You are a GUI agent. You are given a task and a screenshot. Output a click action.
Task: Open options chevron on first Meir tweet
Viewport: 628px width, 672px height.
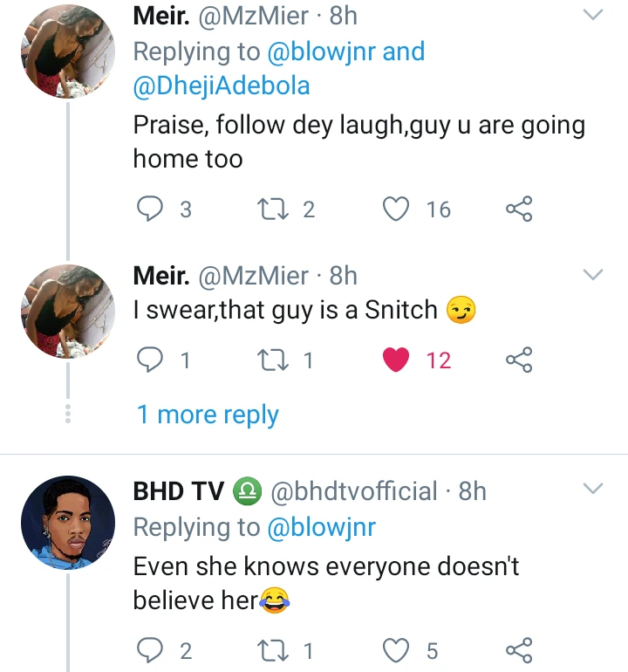(x=592, y=16)
